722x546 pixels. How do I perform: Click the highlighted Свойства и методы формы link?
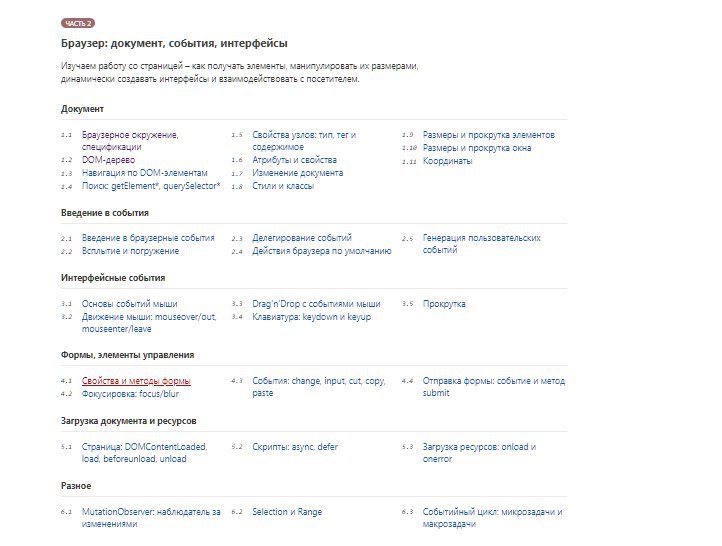[136, 381]
